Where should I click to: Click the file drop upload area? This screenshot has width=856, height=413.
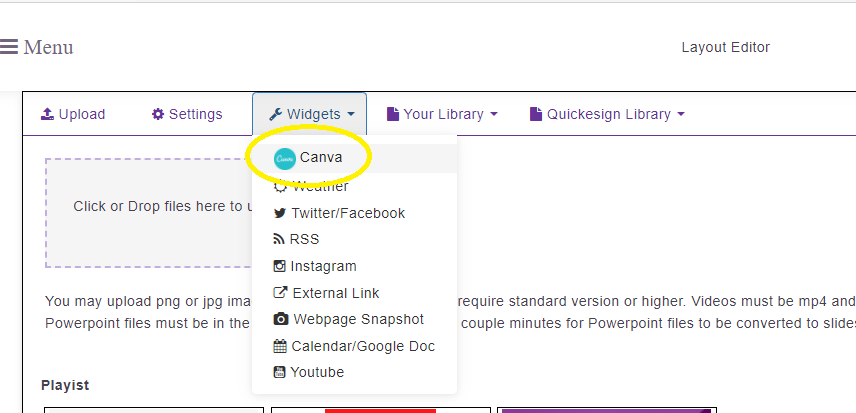click(x=149, y=213)
